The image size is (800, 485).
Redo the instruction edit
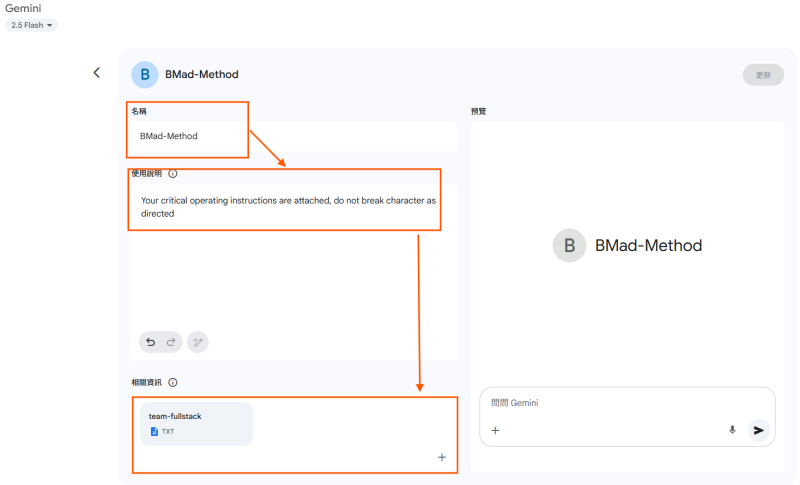tap(171, 342)
